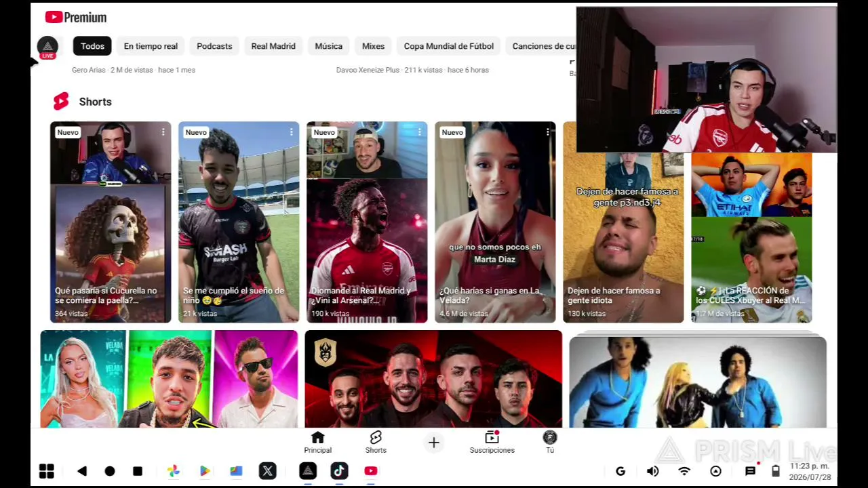This screenshot has width=868, height=488.
Task: Open the music video with blue-shirt dancers
Action: tap(698, 381)
